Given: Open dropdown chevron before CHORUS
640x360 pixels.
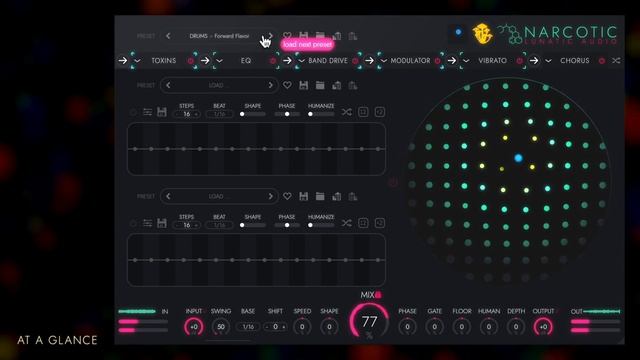Looking at the screenshot, I should (548, 61).
